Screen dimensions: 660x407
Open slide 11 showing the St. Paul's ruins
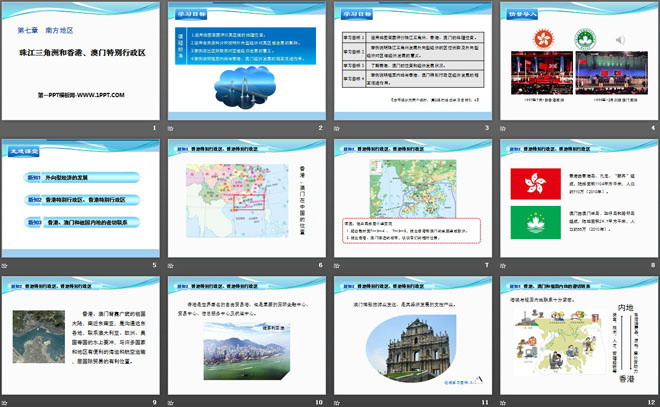point(411,335)
